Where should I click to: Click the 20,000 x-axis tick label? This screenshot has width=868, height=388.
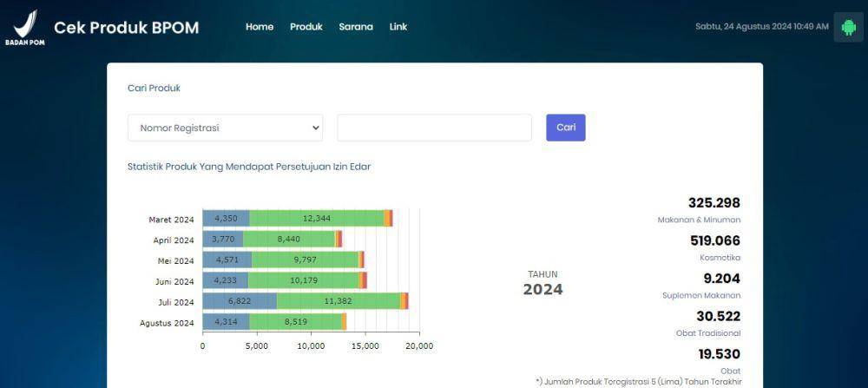tap(419, 346)
